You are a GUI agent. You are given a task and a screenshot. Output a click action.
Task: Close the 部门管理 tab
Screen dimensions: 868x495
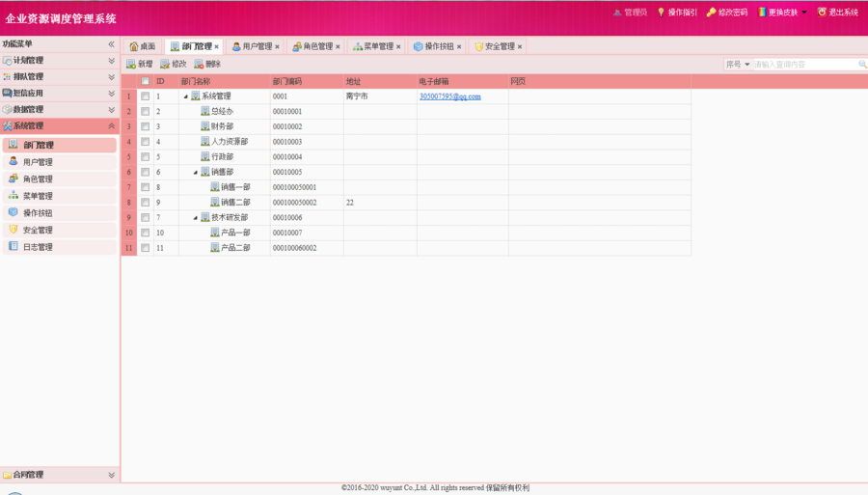click(216, 46)
